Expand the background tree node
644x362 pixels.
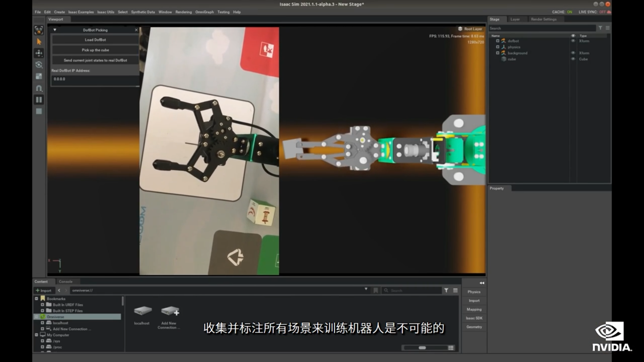click(x=497, y=53)
